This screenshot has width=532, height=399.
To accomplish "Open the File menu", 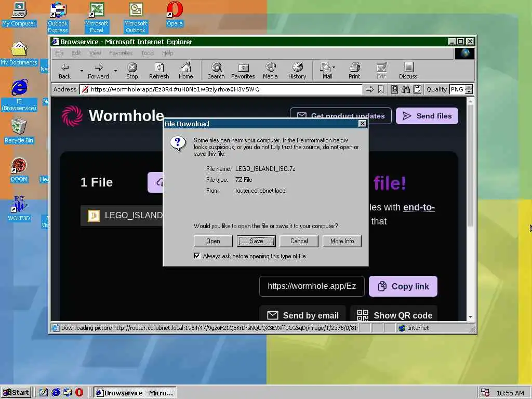I will [x=59, y=54].
